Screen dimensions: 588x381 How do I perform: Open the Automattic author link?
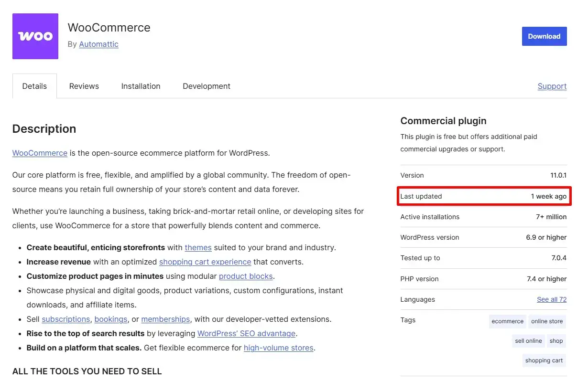[x=98, y=44]
